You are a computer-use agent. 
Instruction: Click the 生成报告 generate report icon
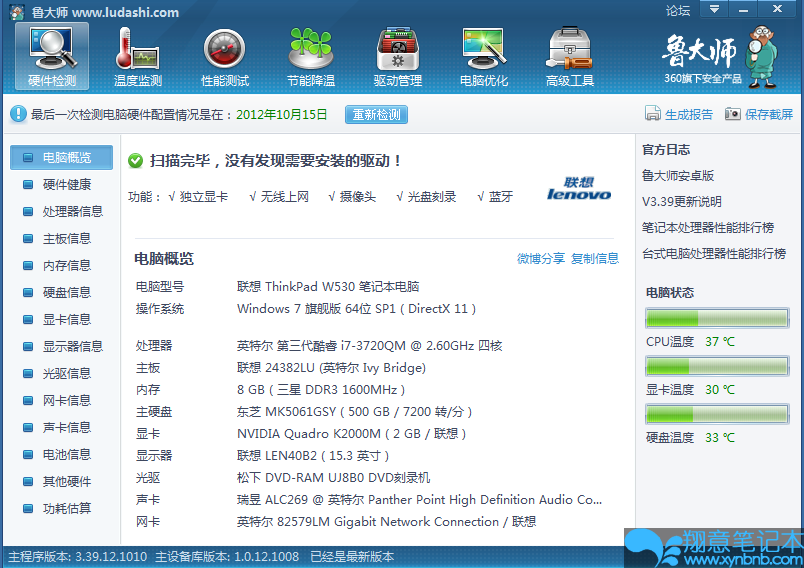point(653,115)
